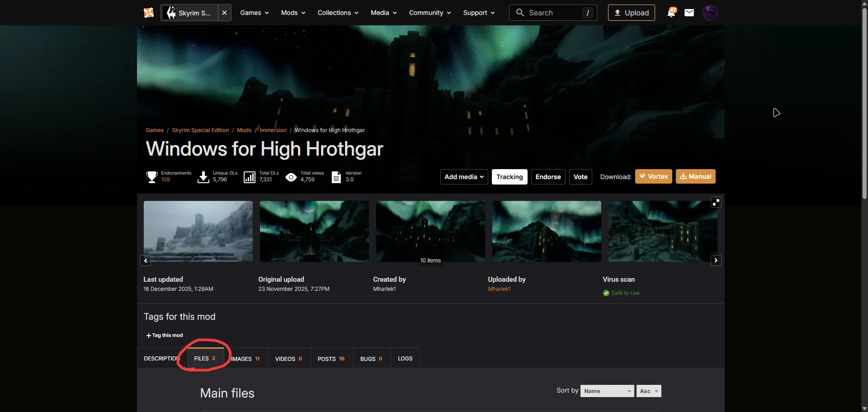
Task: Expand the Media menu
Action: coord(384,13)
